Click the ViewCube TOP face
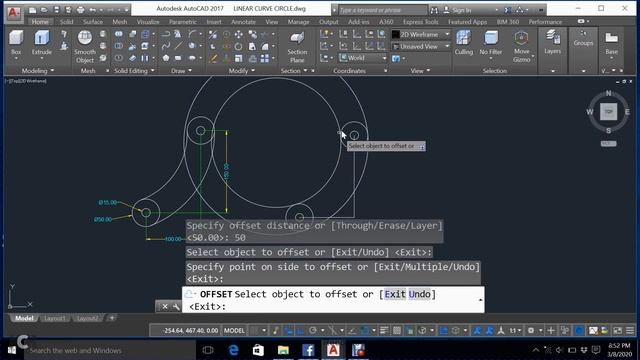640x360 pixels. [608, 111]
